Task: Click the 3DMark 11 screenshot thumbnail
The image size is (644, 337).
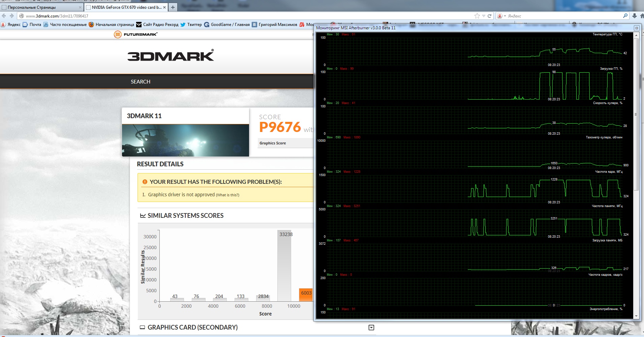Action: pyautogui.click(x=185, y=140)
